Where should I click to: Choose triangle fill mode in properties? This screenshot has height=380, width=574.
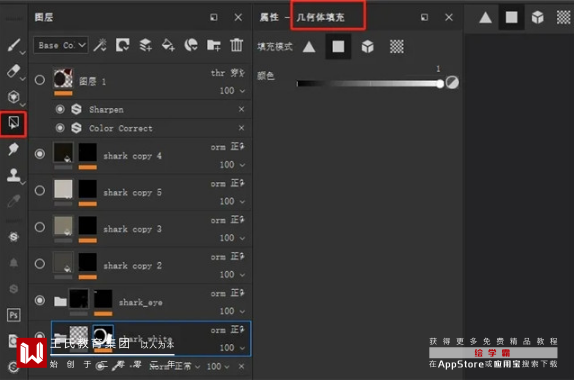tap(309, 47)
